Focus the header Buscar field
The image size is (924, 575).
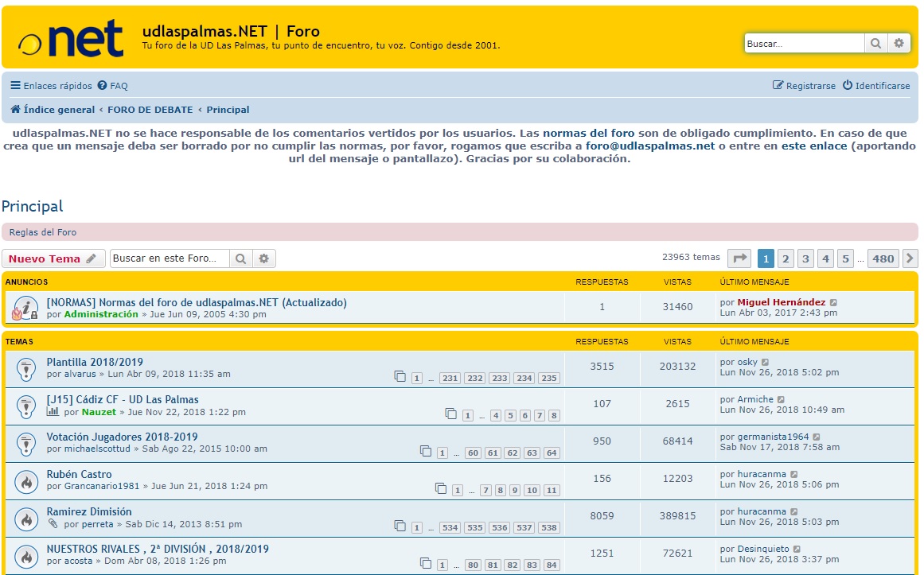[x=804, y=43]
